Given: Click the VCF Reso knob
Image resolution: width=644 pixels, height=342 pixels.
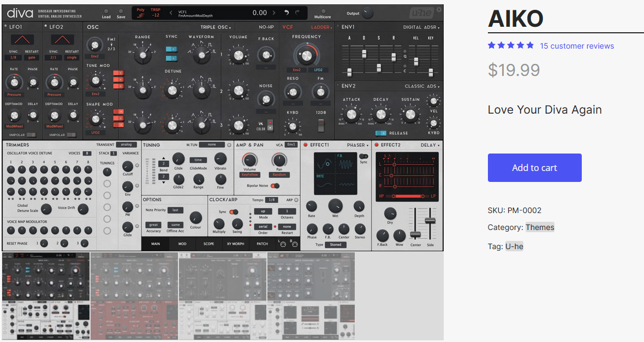Looking at the screenshot, I should (x=293, y=92).
